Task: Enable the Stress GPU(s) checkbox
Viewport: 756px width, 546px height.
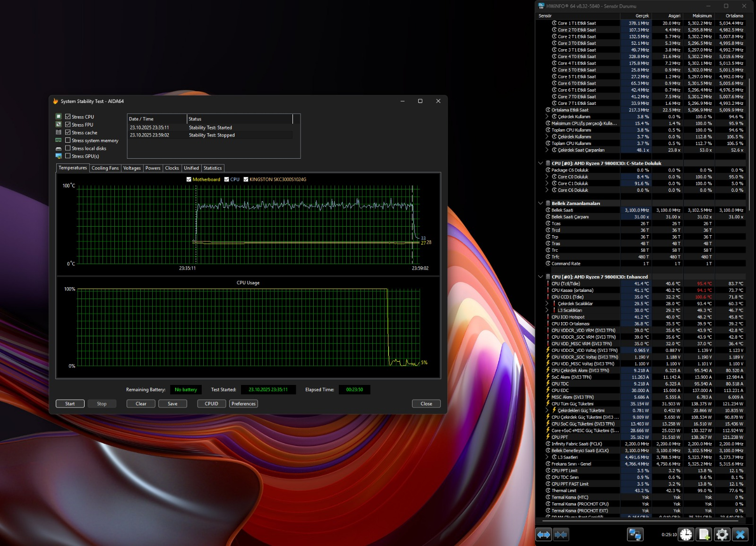Action: click(x=68, y=156)
